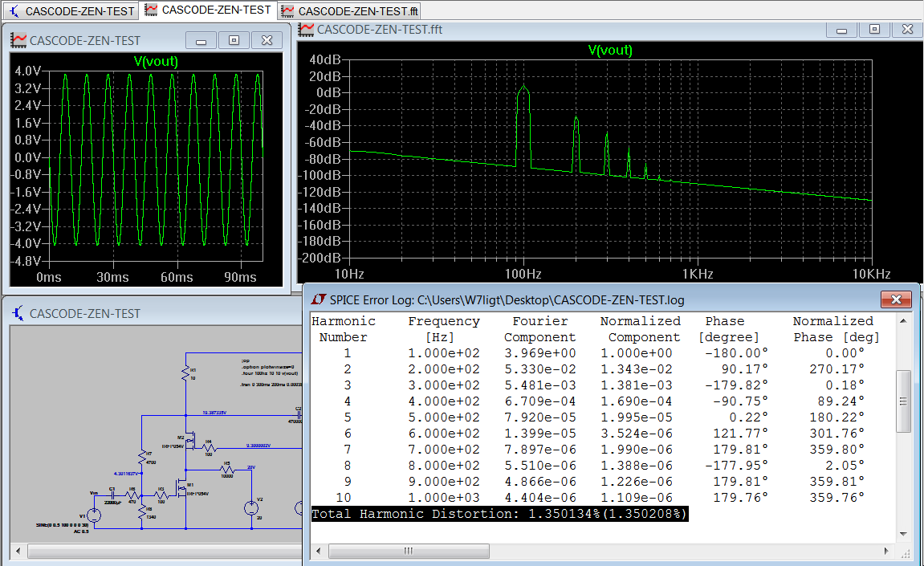The height and width of the screenshot is (566, 924).
Task: Select the V(vout) trace label in FFT window
Action: 610,50
